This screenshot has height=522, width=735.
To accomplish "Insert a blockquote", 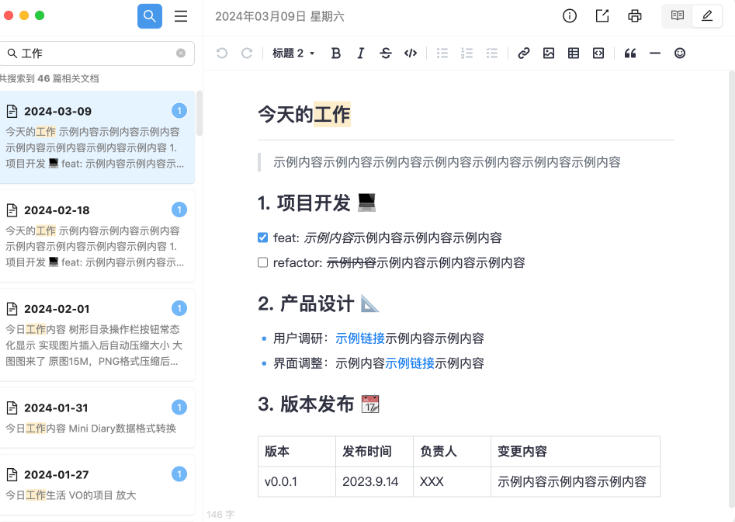I will pos(630,53).
